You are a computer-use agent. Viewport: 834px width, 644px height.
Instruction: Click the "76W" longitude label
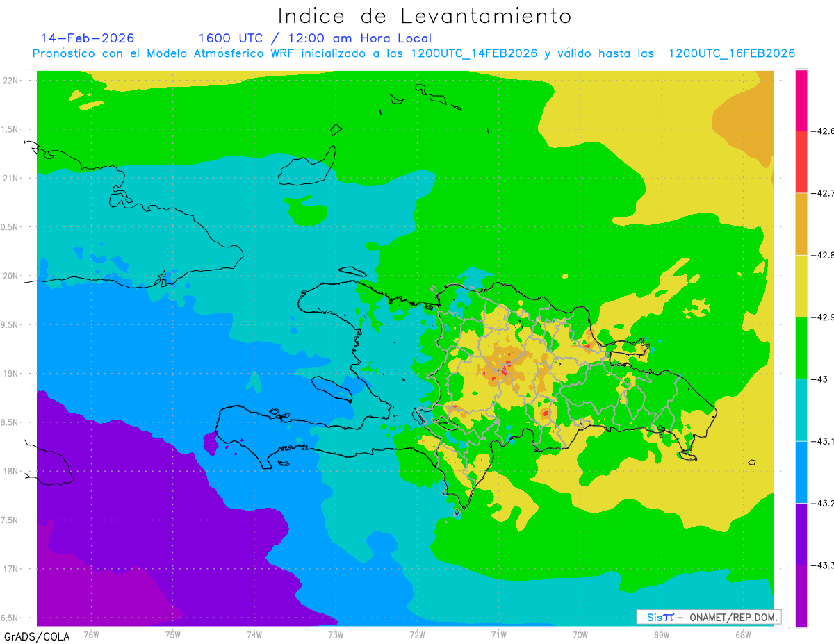coord(91,634)
